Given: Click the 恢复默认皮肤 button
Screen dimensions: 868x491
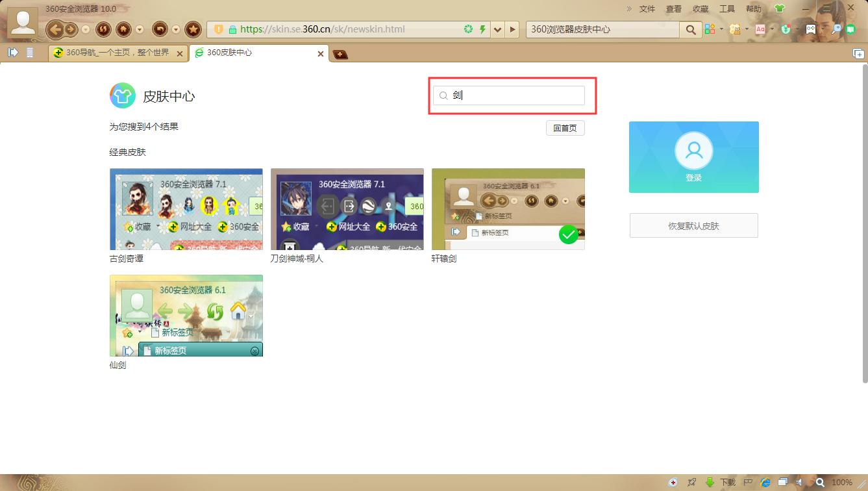Looking at the screenshot, I should 693,226.
